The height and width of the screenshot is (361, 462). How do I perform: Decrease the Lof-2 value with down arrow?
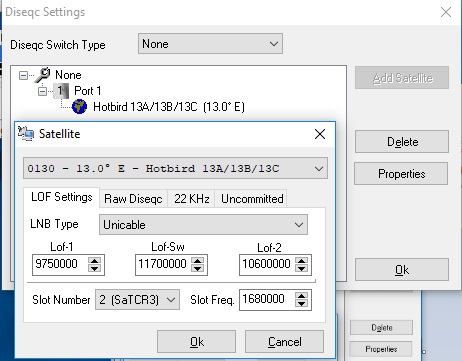tap(302, 269)
